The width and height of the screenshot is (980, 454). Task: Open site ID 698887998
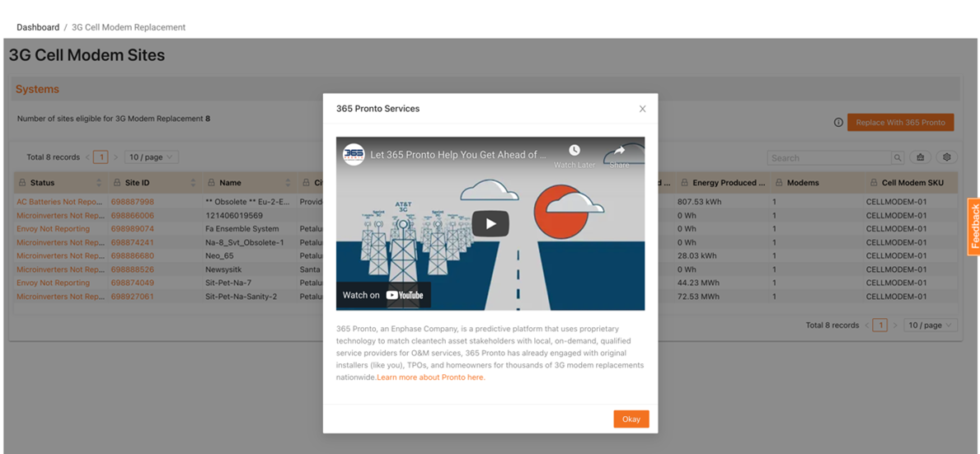(133, 202)
